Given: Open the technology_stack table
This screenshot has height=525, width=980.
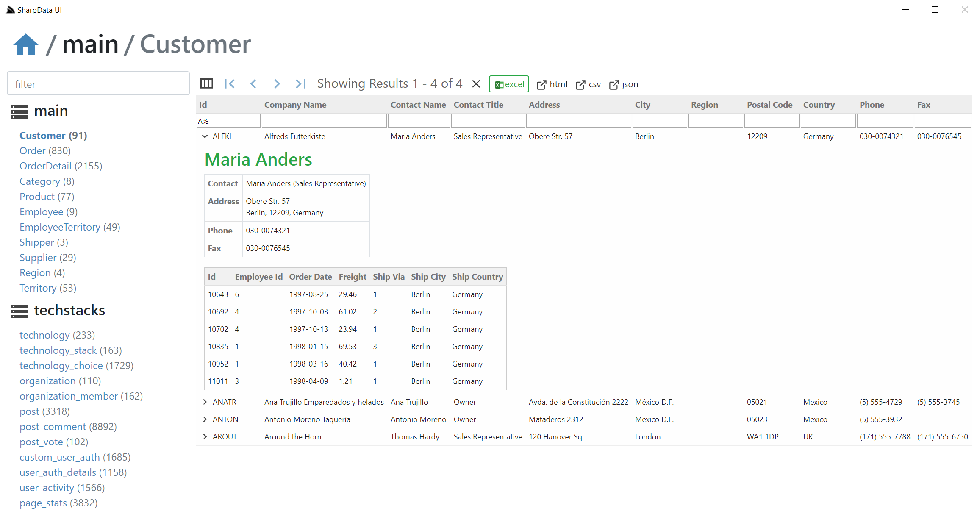Looking at the screenshot, I should click(58, 350).
